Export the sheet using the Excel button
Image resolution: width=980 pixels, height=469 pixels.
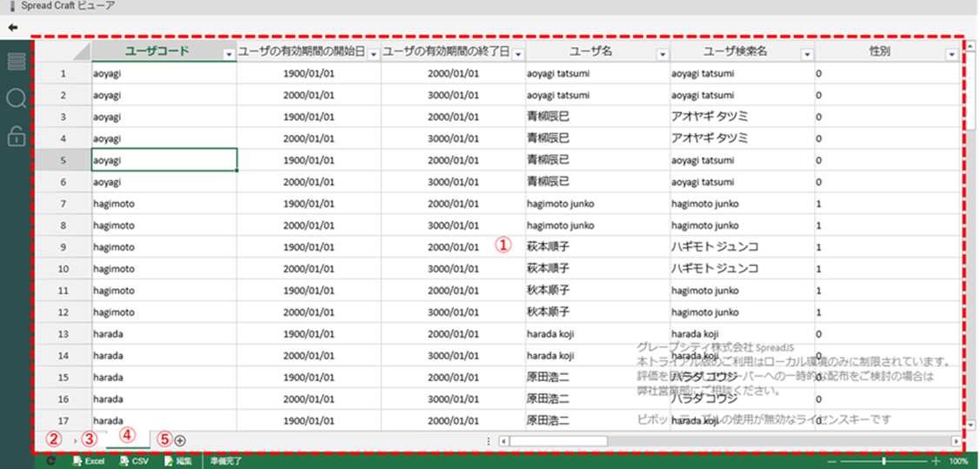89,461
